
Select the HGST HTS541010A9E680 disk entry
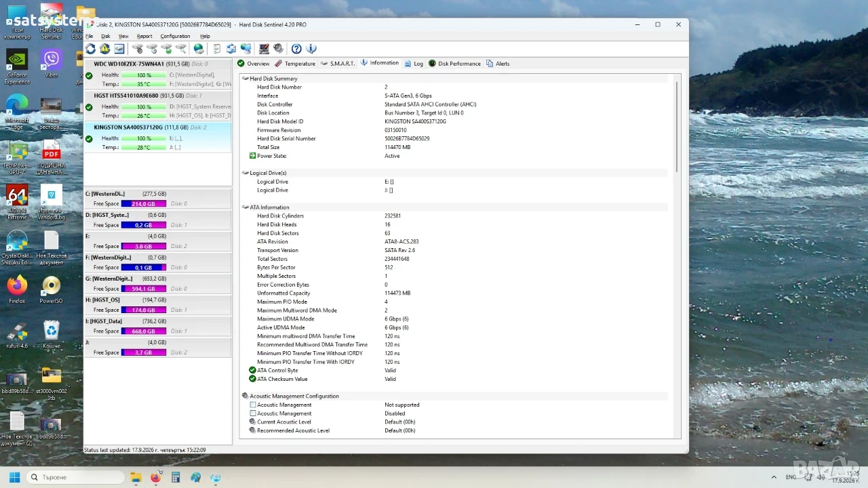pos(157,106)
